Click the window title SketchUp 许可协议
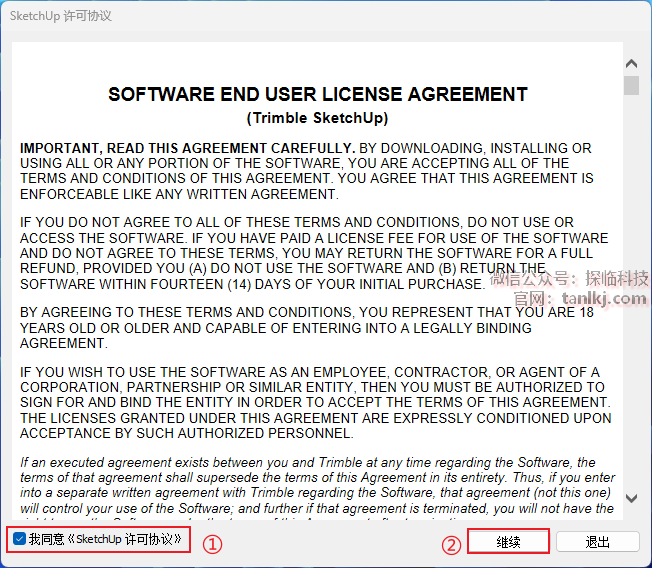Viewport: 652px width, 568px height. click(x=61, y=16)
